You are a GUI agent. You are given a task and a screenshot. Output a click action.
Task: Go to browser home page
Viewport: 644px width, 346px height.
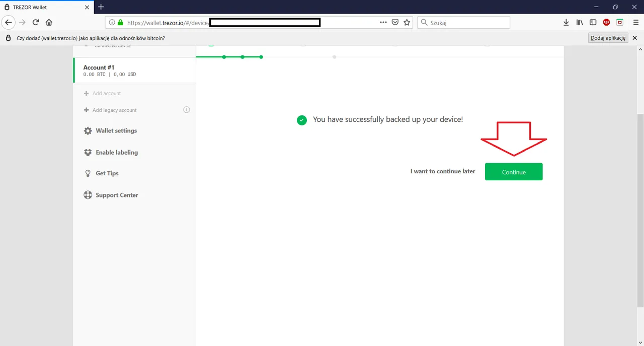tap(49, 22)
